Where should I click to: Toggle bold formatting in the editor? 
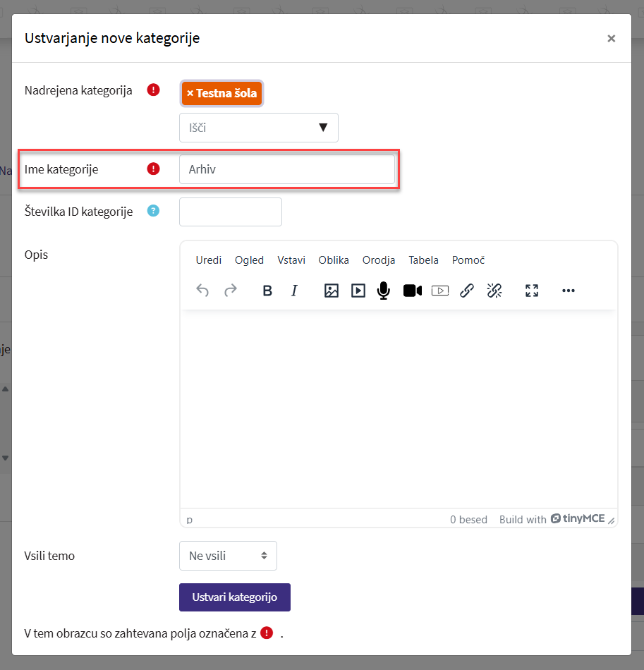coord(267,291)
